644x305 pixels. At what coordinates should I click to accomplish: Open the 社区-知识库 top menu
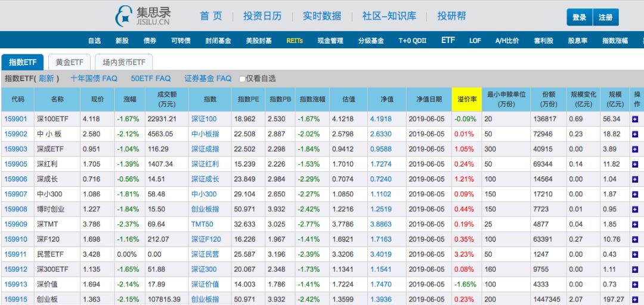pyautogui.click(x=389, y=16)
